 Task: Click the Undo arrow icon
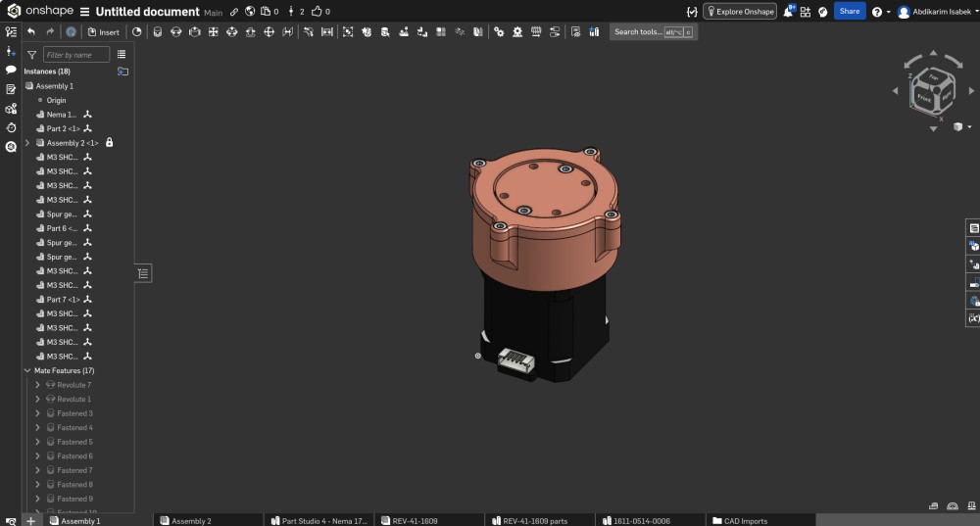(x=30, y=32)
